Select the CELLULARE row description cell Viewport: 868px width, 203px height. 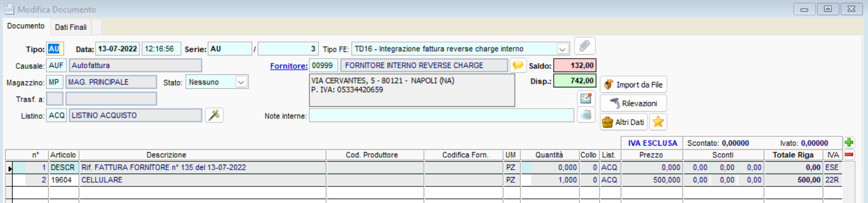pos(203,180)
